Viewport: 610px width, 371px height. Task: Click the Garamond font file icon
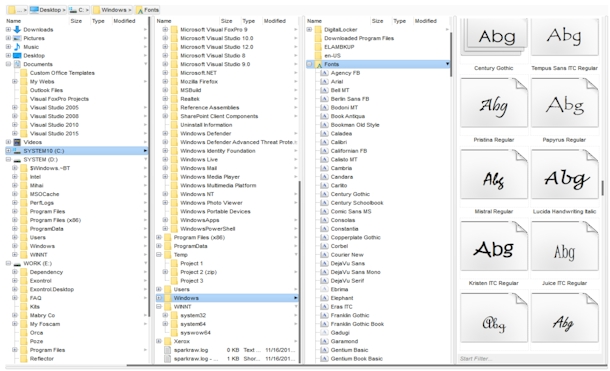[324, 341]
